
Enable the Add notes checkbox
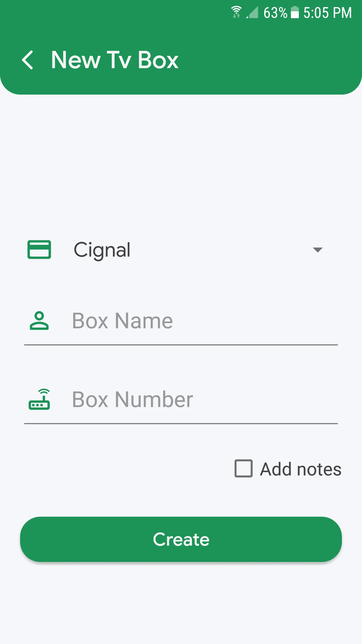click(x=243, y=468)
